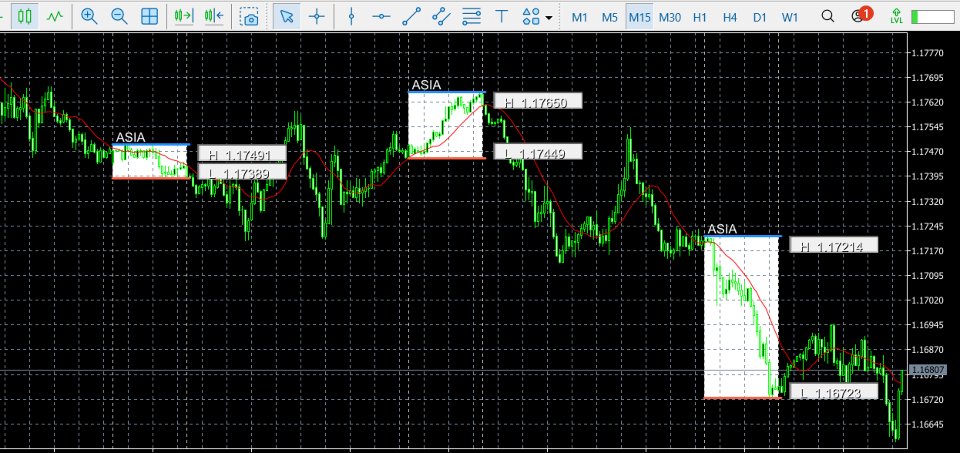Image resolution: width=960 pixels, height=453 pixels.
Task: Open the shapes objects tool
Action: pos(531,17)
